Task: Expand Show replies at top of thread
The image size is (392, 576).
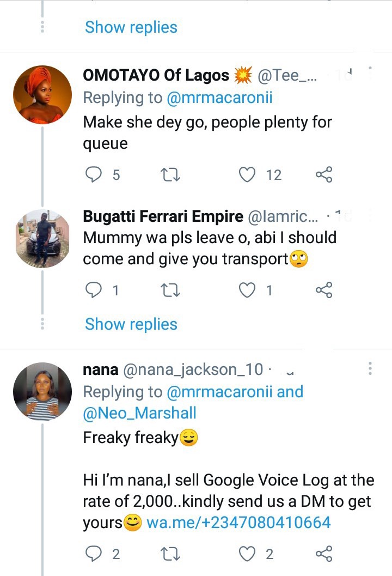Action: (x=131, y=28)
